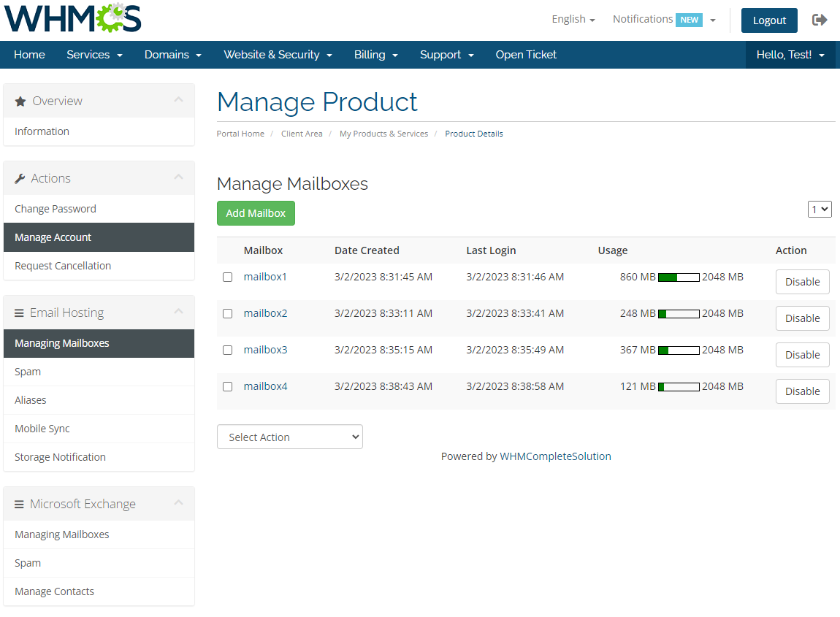Viewport: 840px width, 617px height.
Task: Open the mailbox4 link
Action: coord(265,386)
